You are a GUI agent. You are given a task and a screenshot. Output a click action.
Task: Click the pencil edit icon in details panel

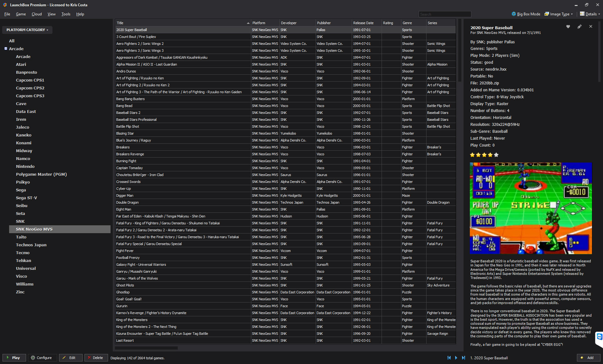tap(579, 27)
